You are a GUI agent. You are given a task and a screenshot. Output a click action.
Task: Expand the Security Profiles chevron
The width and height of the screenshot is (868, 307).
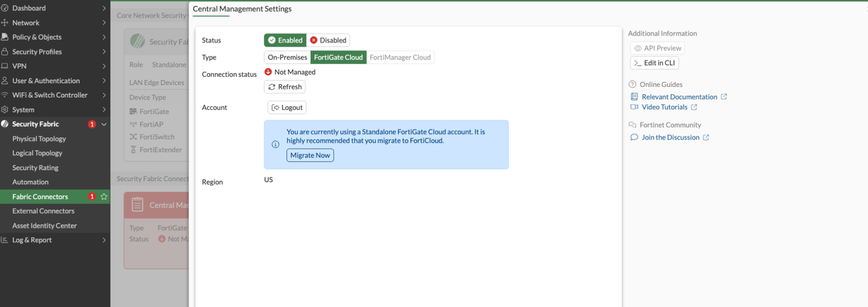pyautogui.click(x=104, y=52)
